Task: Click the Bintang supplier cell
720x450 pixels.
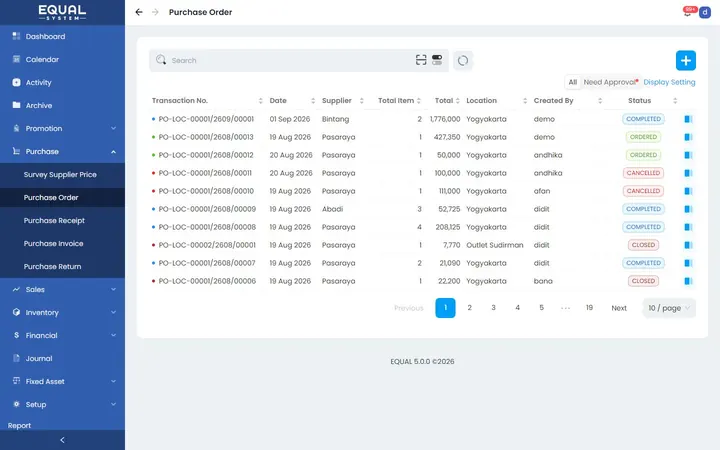Action: 335,119
